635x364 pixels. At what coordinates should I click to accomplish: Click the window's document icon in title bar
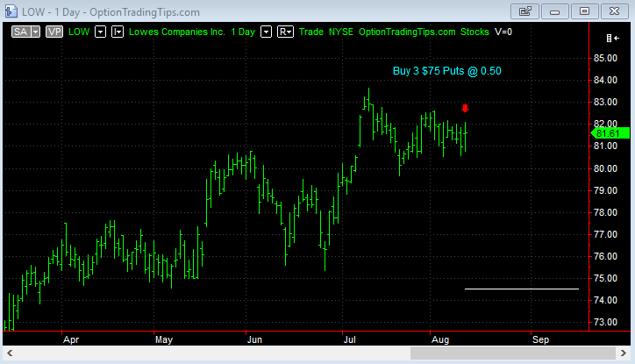[x=11, y=11]
